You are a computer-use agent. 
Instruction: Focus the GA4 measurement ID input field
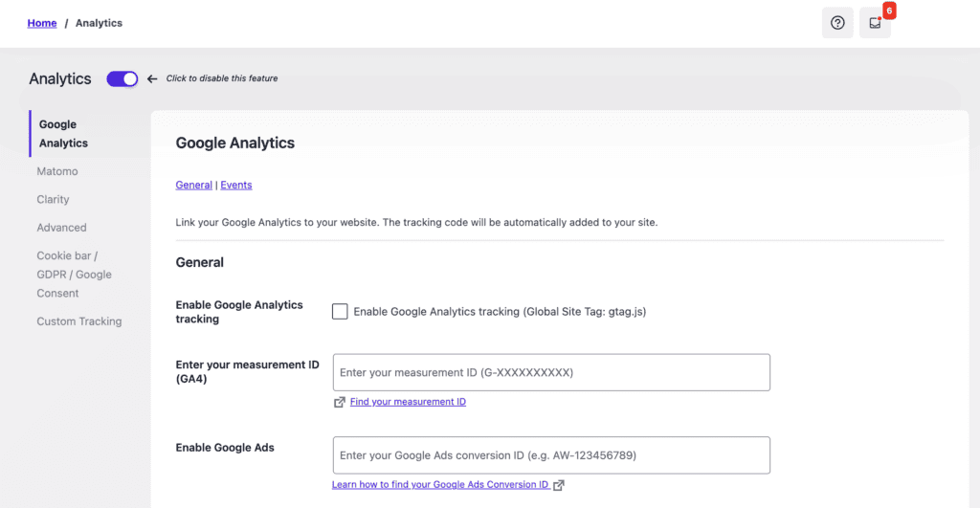pos(551,372)
